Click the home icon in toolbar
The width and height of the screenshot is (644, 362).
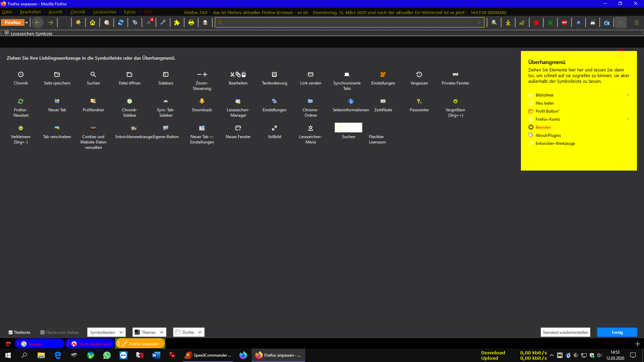(x=93, y=22)
